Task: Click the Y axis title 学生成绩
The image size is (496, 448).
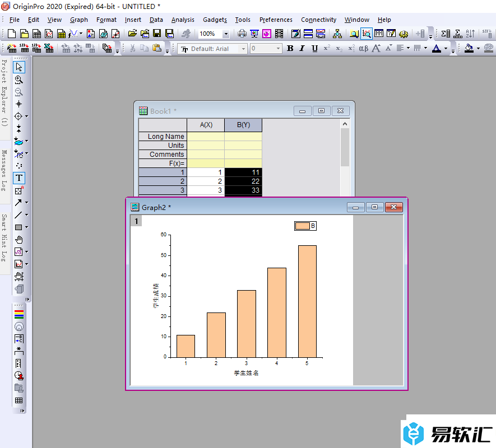Action: [156, 296]
